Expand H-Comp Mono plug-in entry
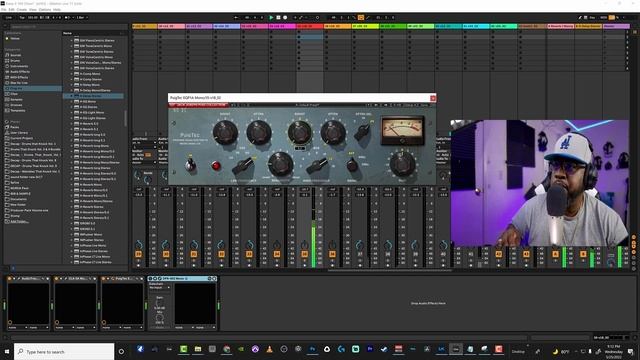The width and height of the screenshot is (640, 360). (71, 74)
